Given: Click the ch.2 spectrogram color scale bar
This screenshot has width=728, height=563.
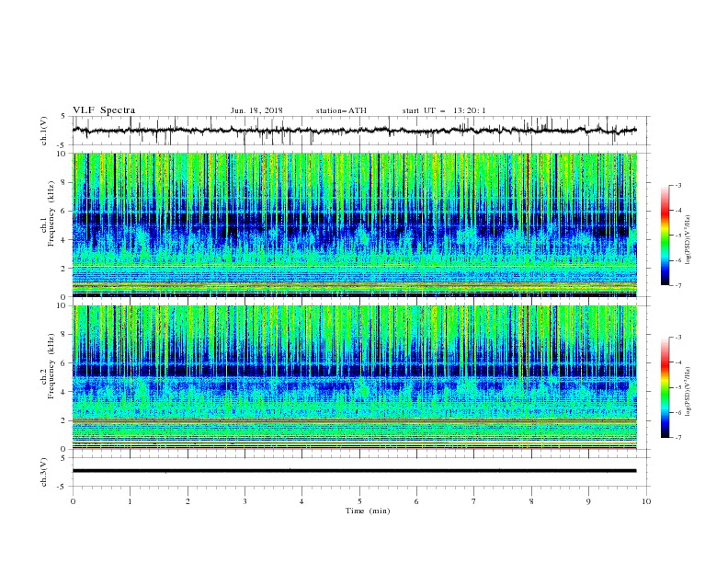Looking at the screenshot, I should pyautogui.click(x=665, y=387).
